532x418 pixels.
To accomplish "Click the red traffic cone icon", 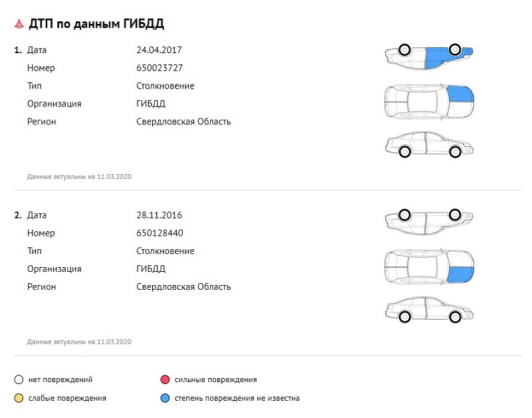I will click(x=19, y=24).
